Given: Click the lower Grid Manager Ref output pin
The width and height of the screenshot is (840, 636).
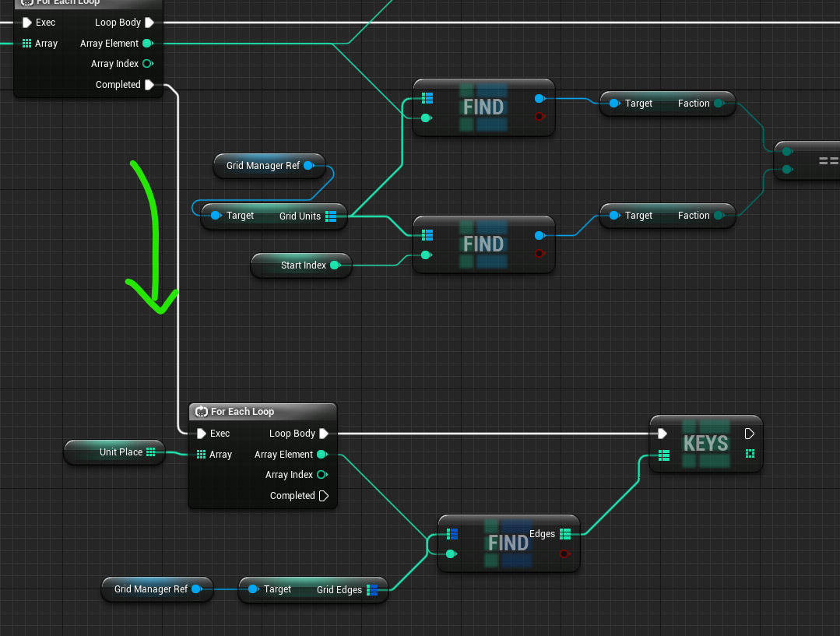Looking at the screenshot, I should click(x=197, y=589).
